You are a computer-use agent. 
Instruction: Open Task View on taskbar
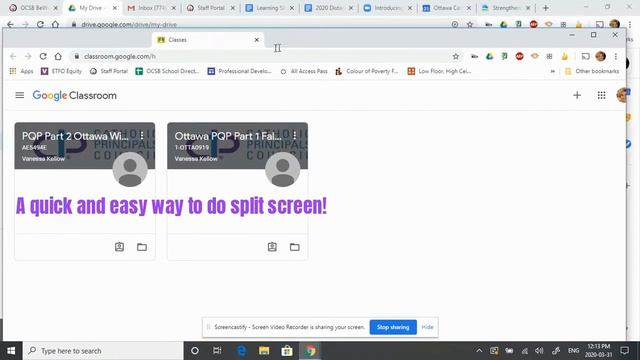coord(217,351)
